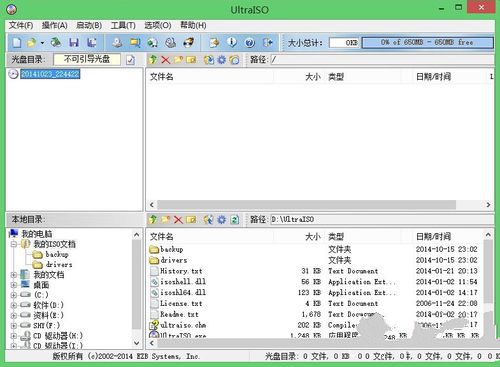
Task: Click the boot property icon beside 不可引导光盘
Action: tap(131, 60)
